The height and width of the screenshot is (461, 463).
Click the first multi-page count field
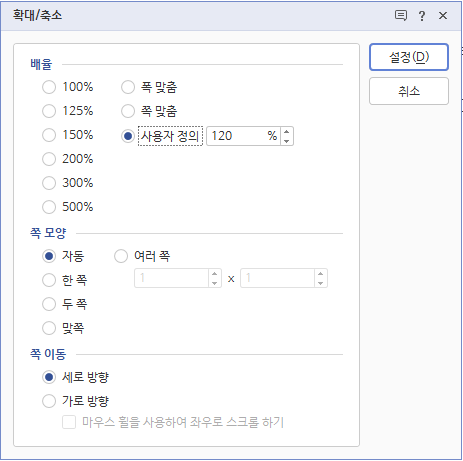pos(172,278)
